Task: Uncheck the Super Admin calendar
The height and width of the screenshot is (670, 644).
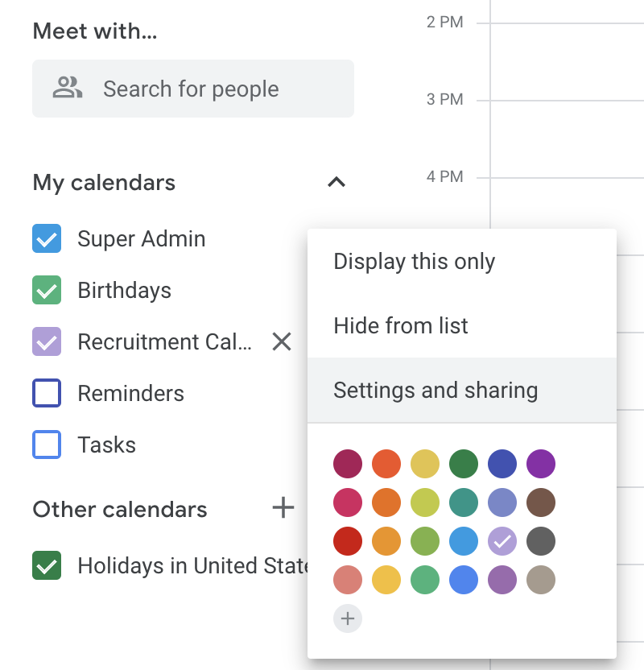Action: coord(47,238)
